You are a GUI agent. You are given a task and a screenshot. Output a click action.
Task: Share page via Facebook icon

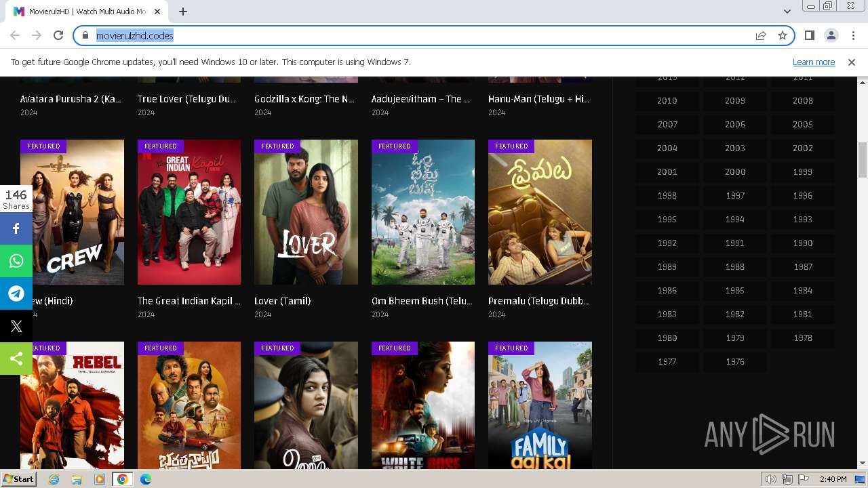click(x=16, y=228)
